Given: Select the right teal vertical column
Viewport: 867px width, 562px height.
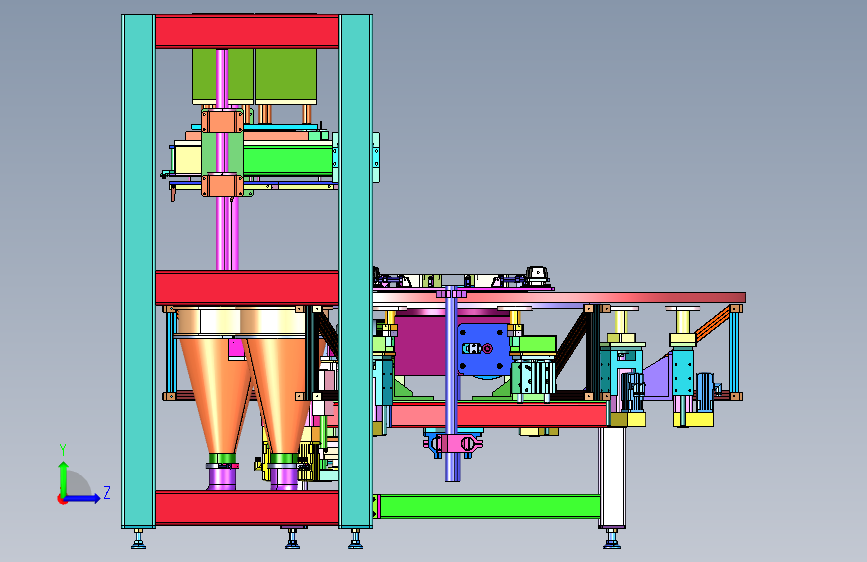Looking at the screenshot, I should (x=356, y=271).
